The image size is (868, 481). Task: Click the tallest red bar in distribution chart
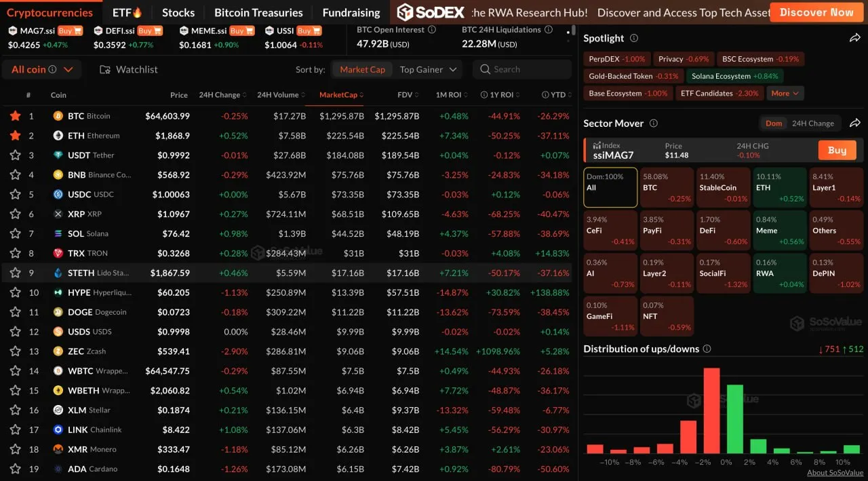coord(711,410)
